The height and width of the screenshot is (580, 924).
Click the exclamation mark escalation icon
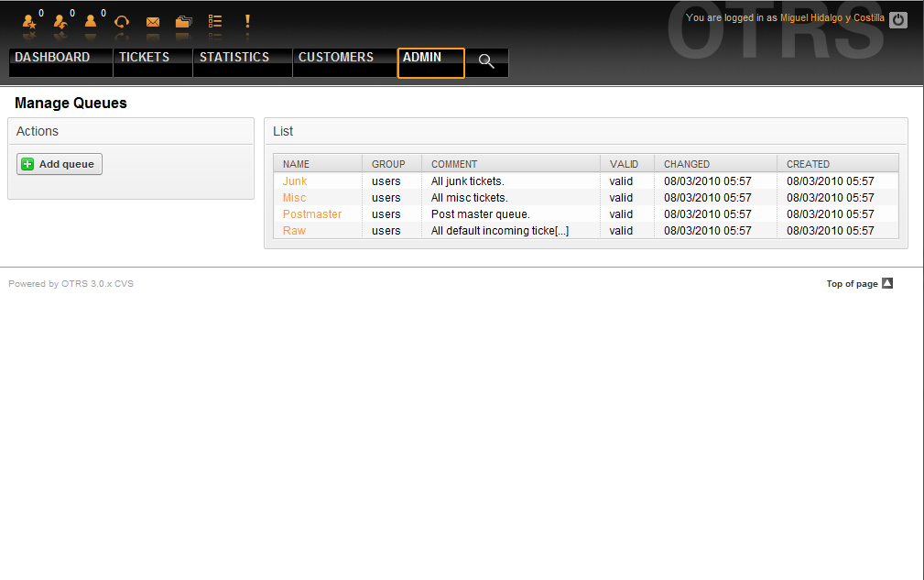click(x=246, y=21)
